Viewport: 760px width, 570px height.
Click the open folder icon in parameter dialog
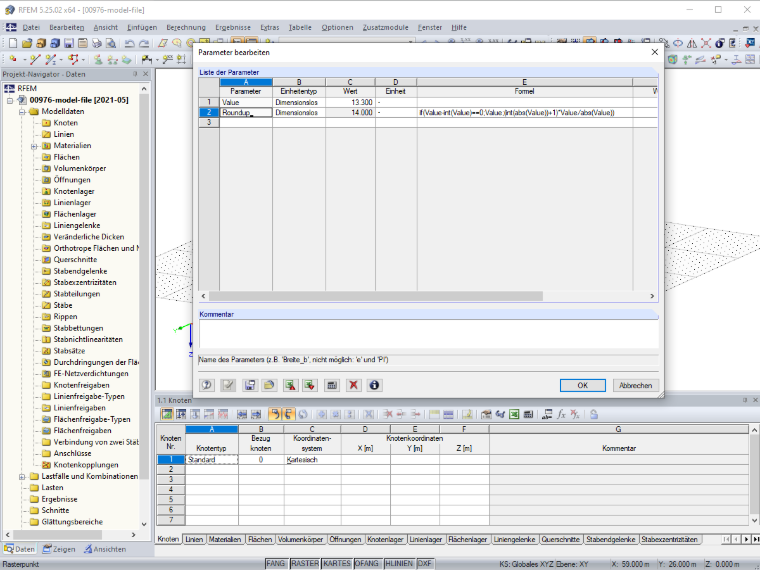click(269, 385)
